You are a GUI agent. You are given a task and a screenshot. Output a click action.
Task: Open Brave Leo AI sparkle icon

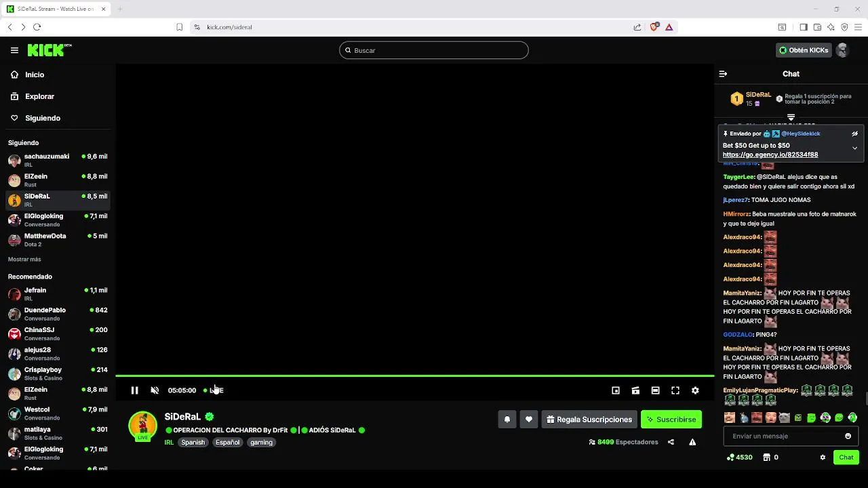tap(831, 27)
